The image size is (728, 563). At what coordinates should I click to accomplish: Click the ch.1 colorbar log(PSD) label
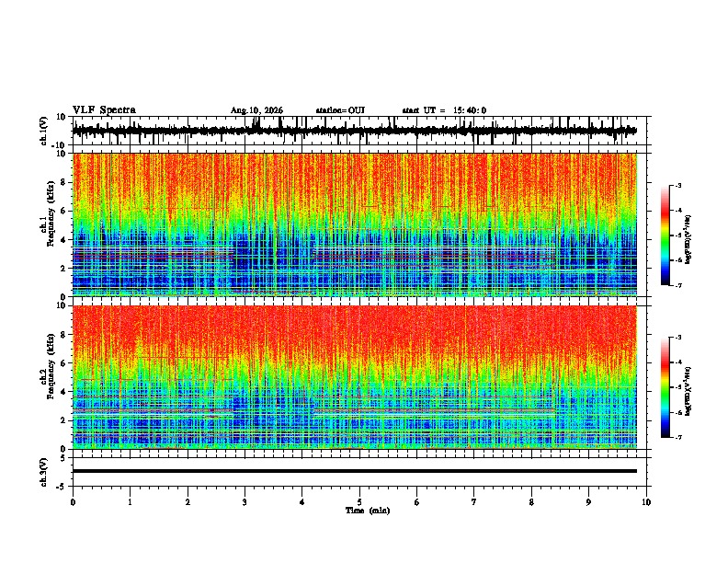688,240
